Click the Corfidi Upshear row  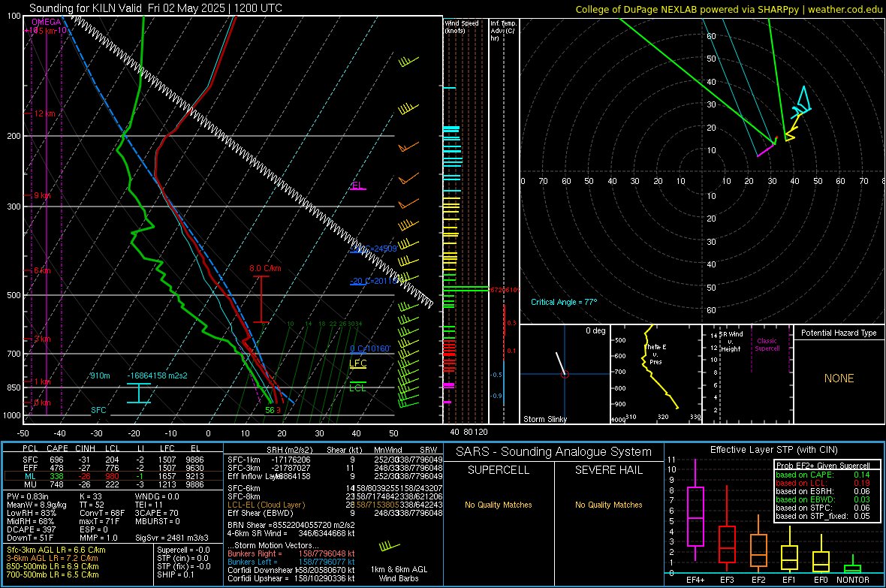[291, 578]
